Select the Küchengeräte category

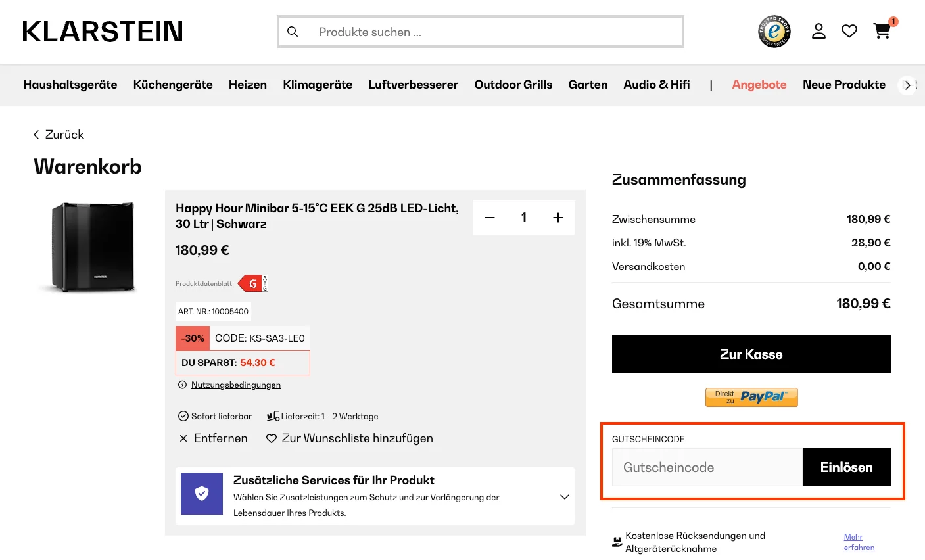point(173,85)
